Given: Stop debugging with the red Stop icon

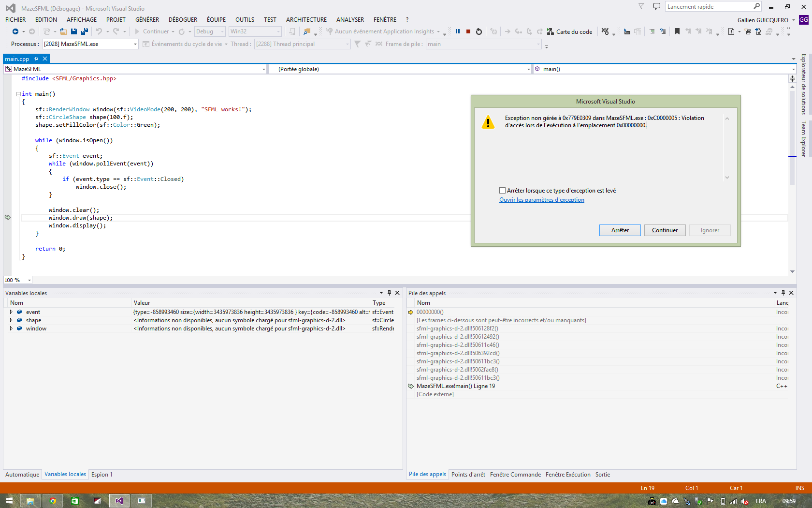Looking at the screenshot, I should (467, 31).
